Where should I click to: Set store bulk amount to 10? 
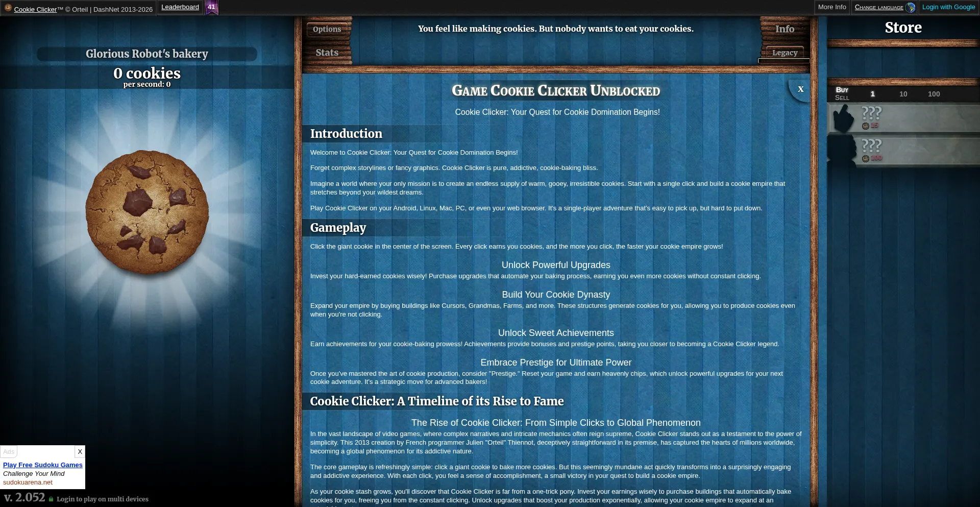pos(903,94)
